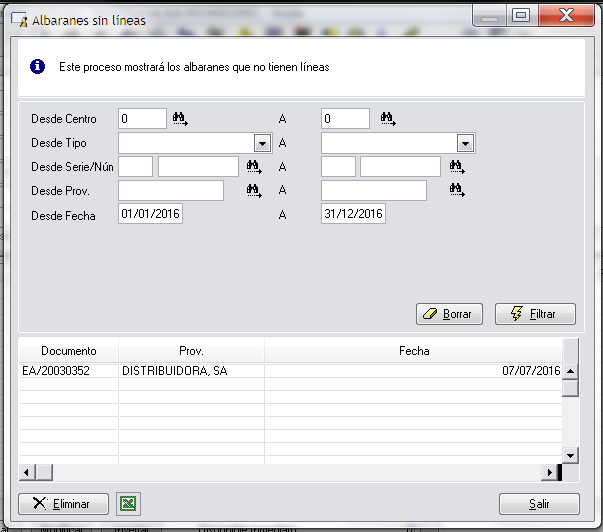Sort by the Documento column header

click(x=68, y=351)
